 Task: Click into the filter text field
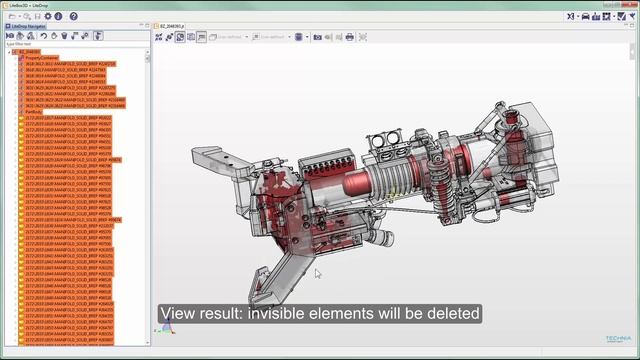click(78, 44)
